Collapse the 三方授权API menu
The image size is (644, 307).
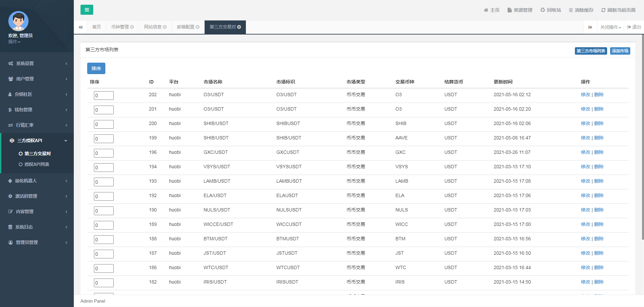click(38, 140)
